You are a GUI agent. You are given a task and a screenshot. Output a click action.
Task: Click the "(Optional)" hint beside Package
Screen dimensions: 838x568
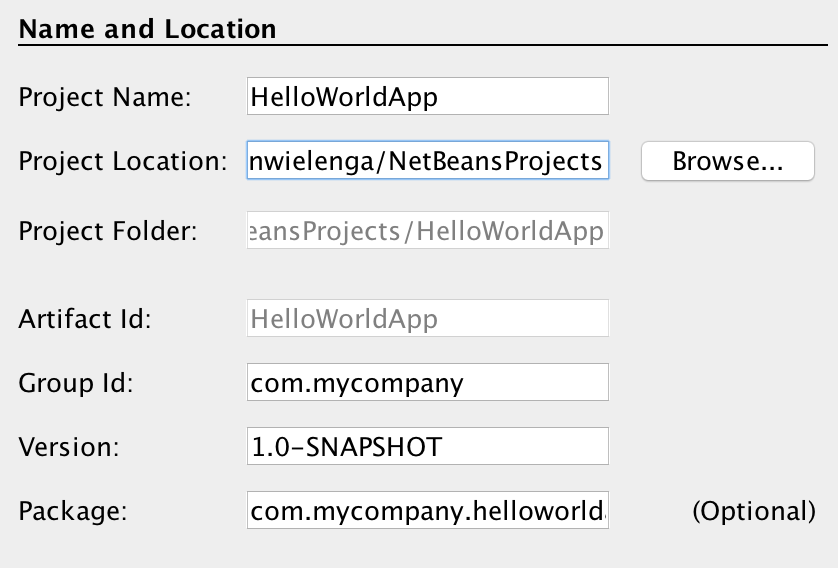pyautogui.click(x=754, y=511)
